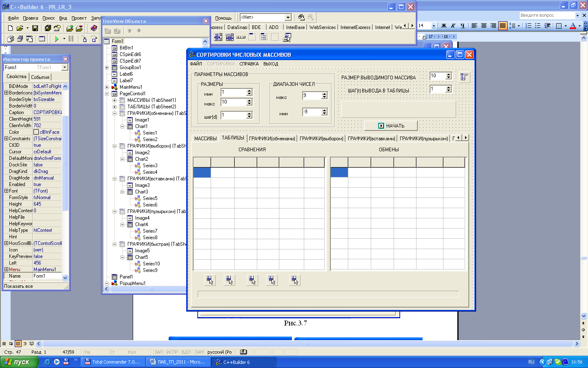Viewport: 588px width, 368px height.
Task: Click the progress bar at the form bottom
Action: (x=328, y=294)
